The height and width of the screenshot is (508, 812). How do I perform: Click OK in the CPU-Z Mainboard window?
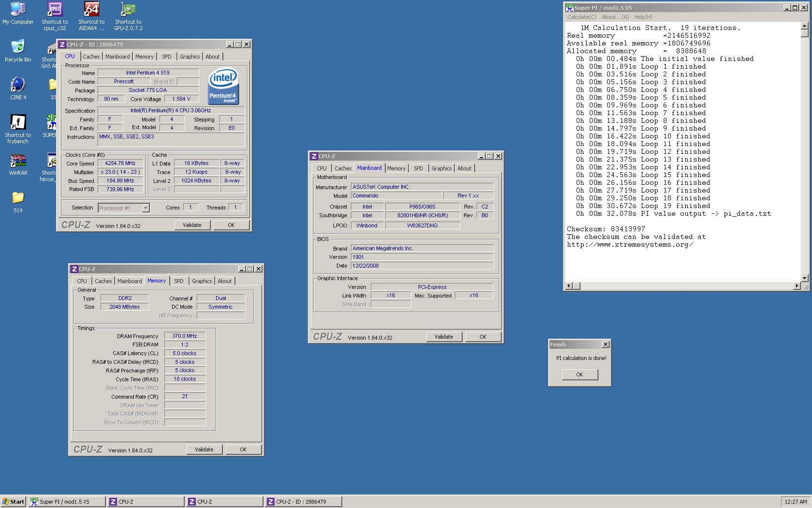coord(483,337)
